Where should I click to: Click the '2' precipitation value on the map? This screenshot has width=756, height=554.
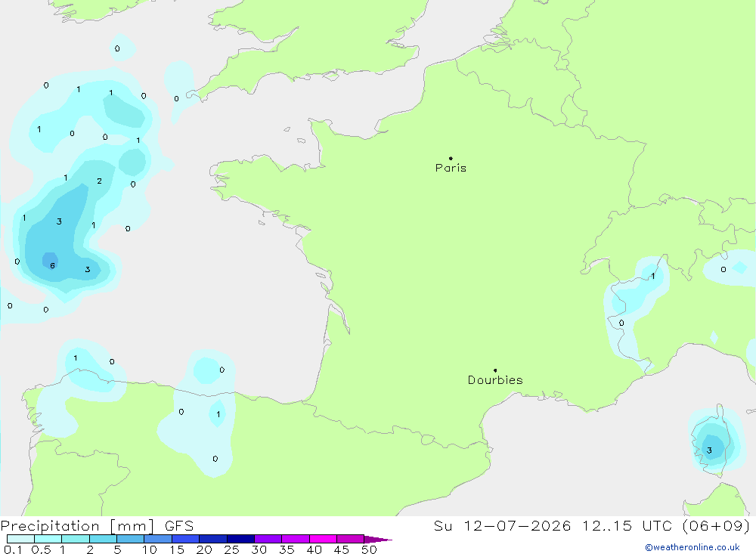pyautogui.click(x=99, y=181)
